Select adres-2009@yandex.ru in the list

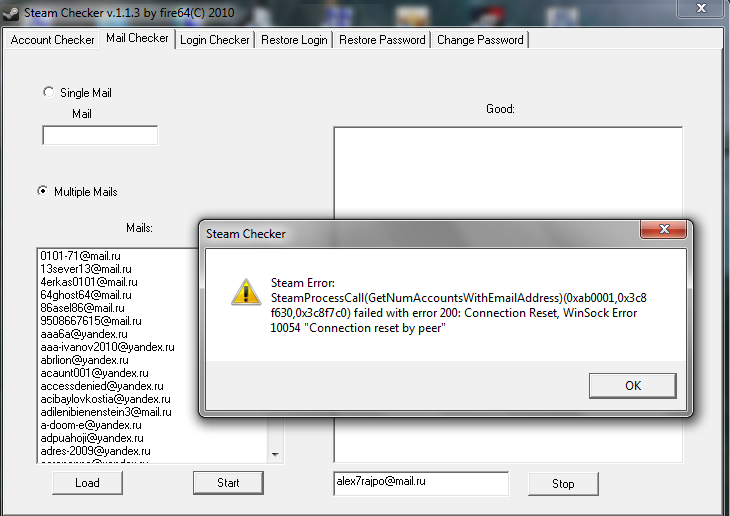pyautogui.click(x=95, y=451)
